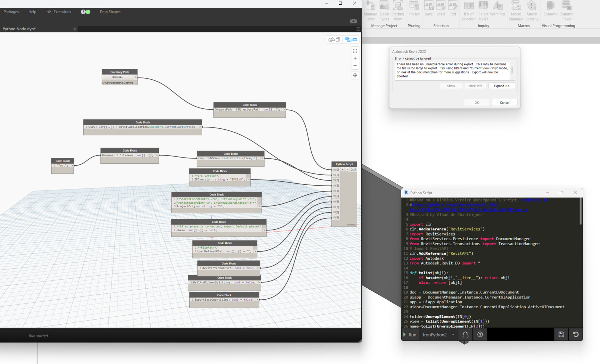Viewport: 600px width, 364px height.
Task: Click the camera export image icon
Action: [353, 21]
